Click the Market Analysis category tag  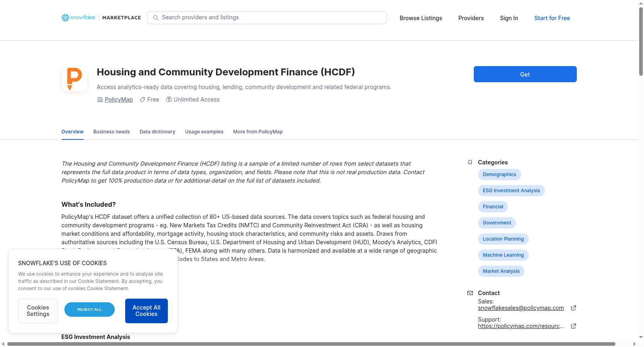pyautogui.click(x=501, y=271)
